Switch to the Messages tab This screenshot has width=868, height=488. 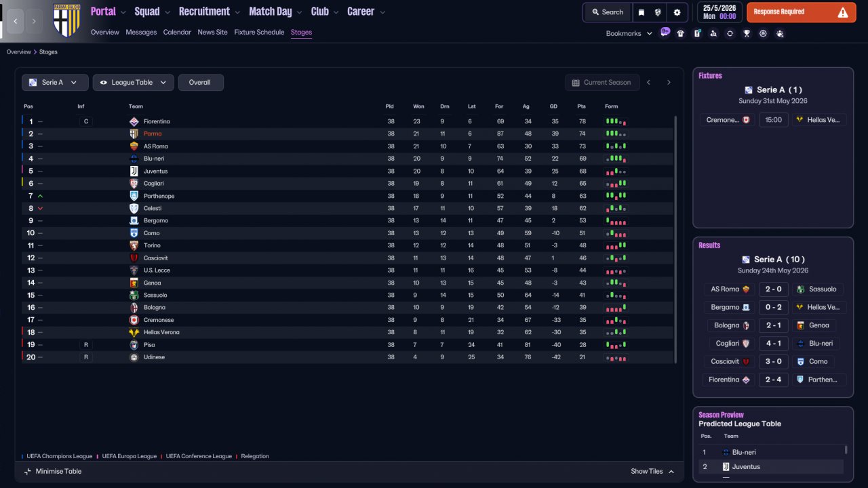141,33
